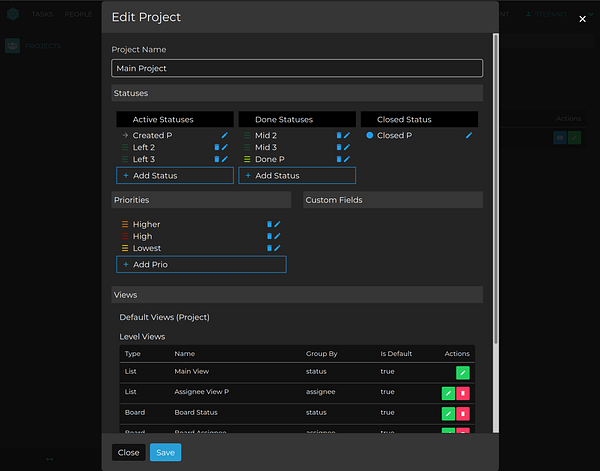Edit the Lowest priority
Image resolution: width=600 pixels, height=471 pixels.
coord(277,248)
